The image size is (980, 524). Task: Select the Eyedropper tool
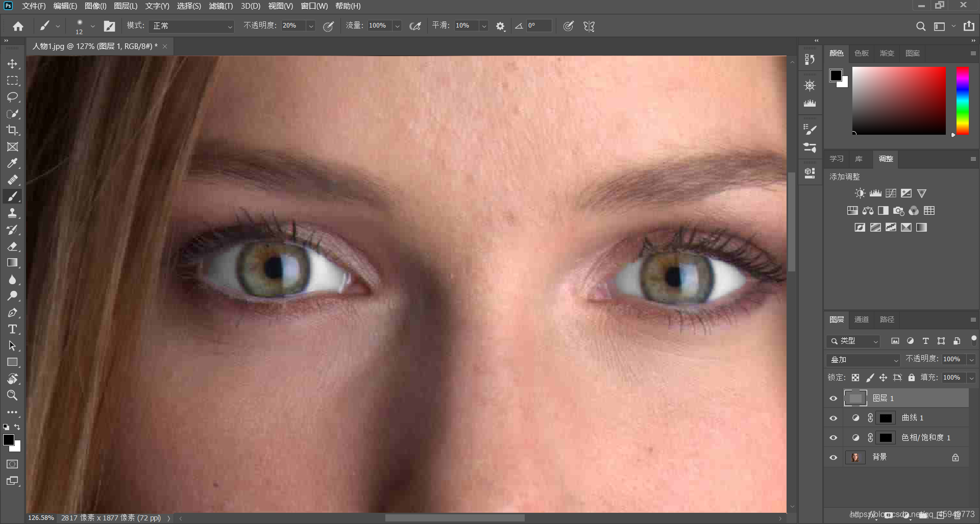pos(12,163)
